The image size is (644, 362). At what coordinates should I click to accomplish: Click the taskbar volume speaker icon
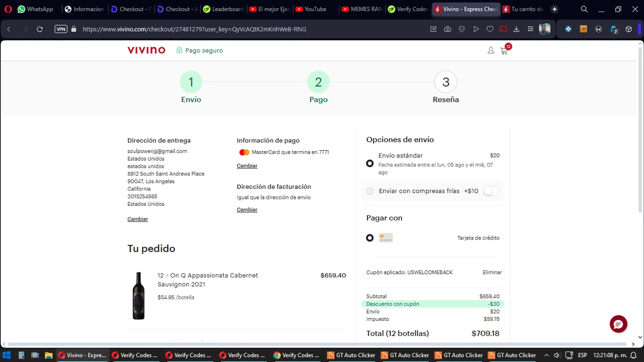pyautogui.click(x=557, y=355)
